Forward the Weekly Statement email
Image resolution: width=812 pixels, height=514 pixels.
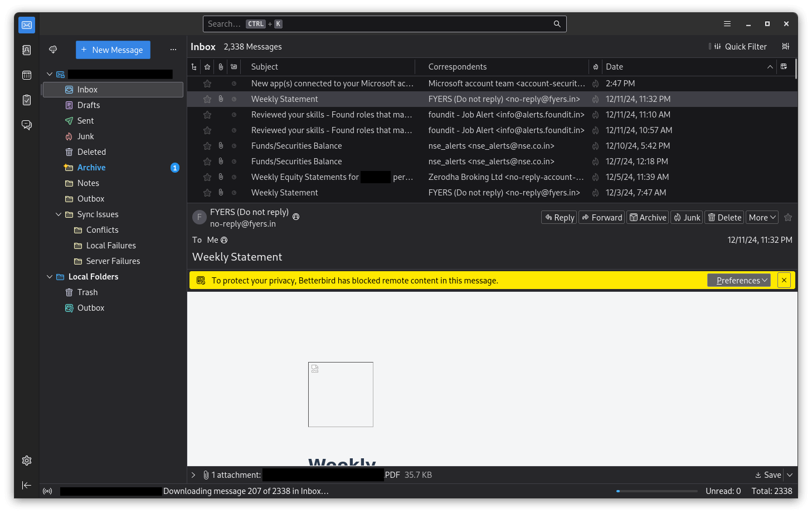click(601, 217)
